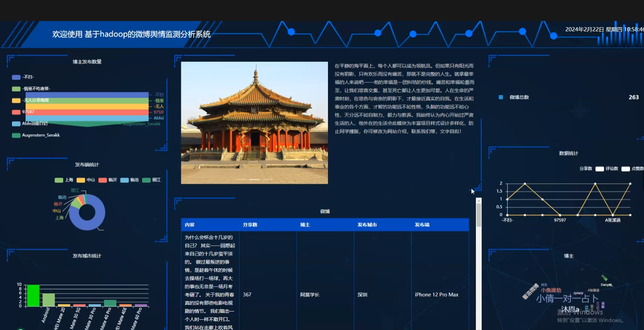The height and width of the screenshot is (330, 644).
Task: Toggle the -无人分享晚霞 legend entry
Action: (30, 100)
